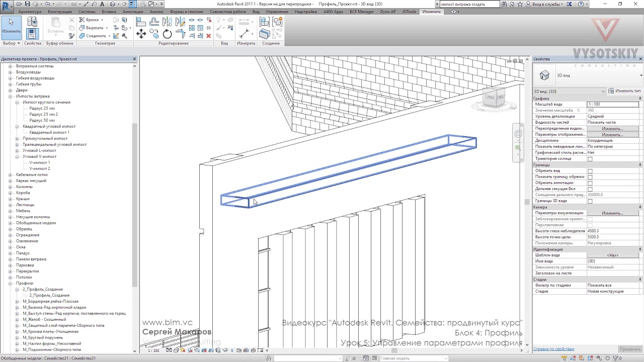Expand the Окна tree node

10,247
